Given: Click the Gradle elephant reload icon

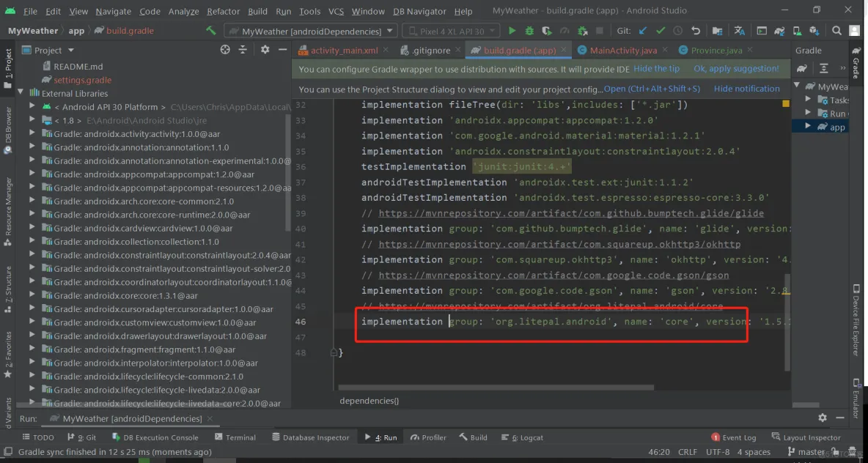Looking at the screenshot, I should (801, 69).
